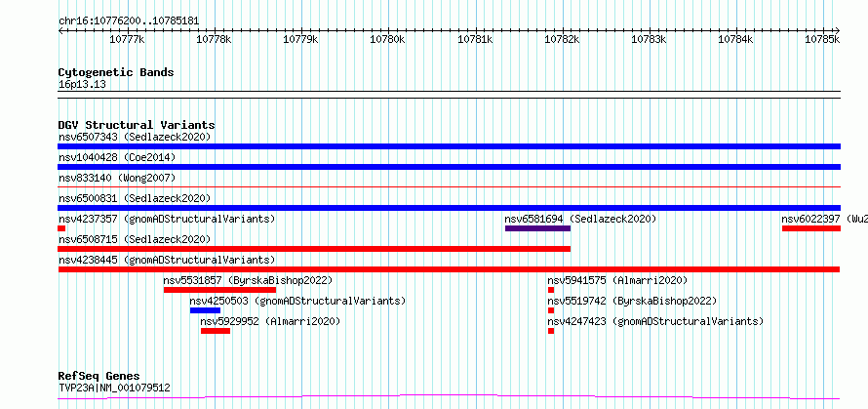Click the DGV Structural Variants track heading
Viewport: 868px width, 409px height.
pos(137,125)
